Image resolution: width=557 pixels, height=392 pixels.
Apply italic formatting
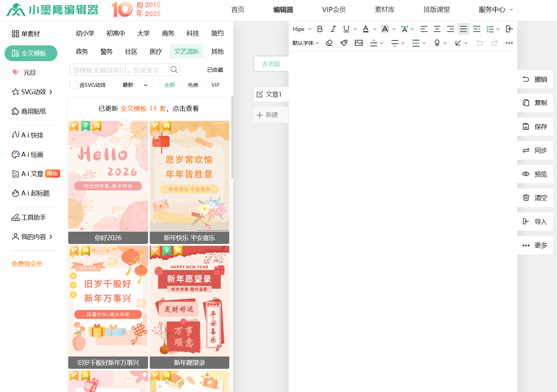coord(333,29)
